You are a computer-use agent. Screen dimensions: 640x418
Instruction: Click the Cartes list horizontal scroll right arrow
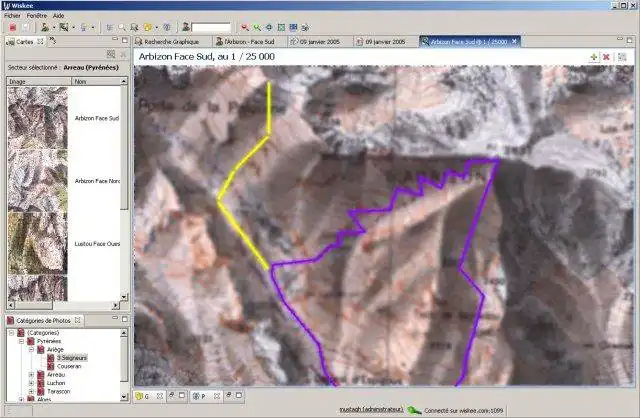point(116,305)
